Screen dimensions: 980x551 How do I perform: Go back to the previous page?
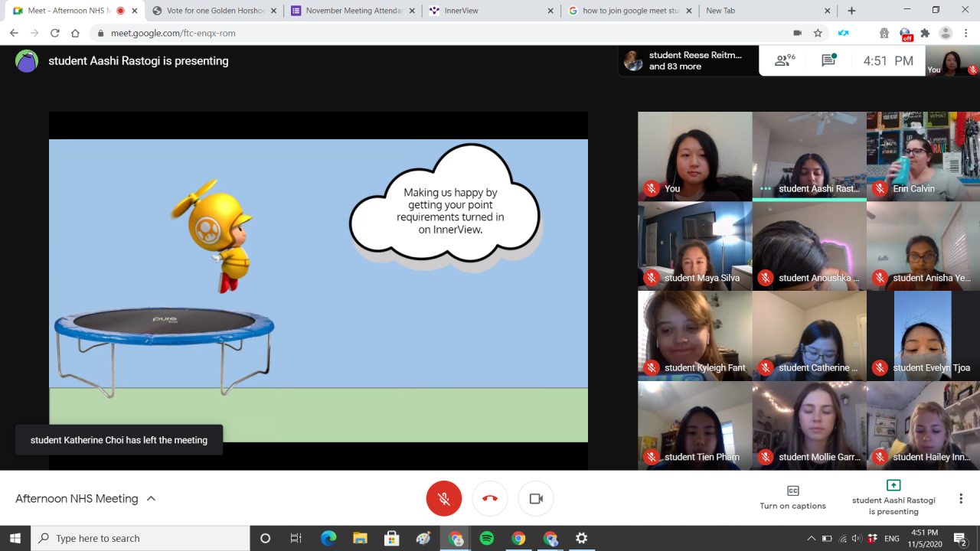[14, 33]
